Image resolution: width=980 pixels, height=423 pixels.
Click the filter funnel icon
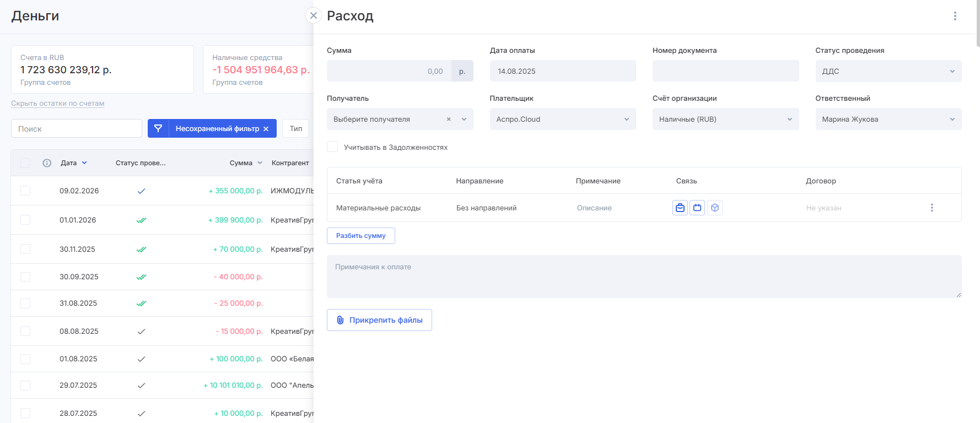(x=158, y=128)
